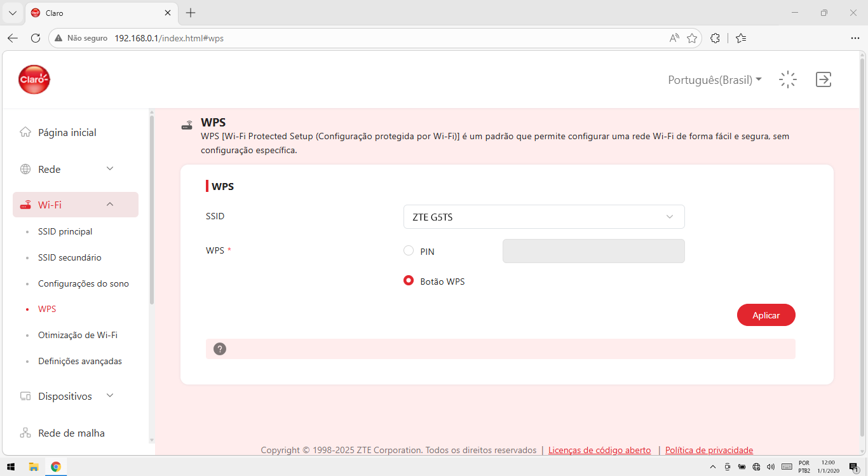This screenshot has height=476, width=868.
Task: Open the Português(Brasil) language dropdown
Action: (x=715, y=80)
